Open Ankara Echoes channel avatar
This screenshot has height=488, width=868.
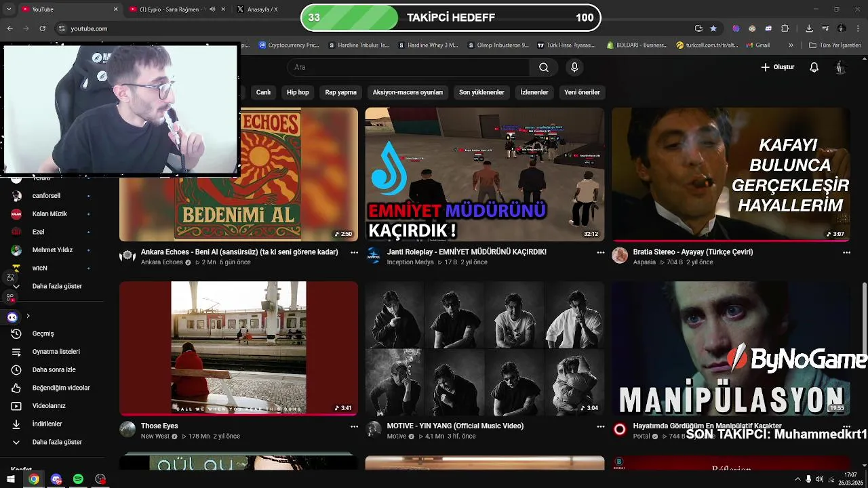[x=127, y=256]
